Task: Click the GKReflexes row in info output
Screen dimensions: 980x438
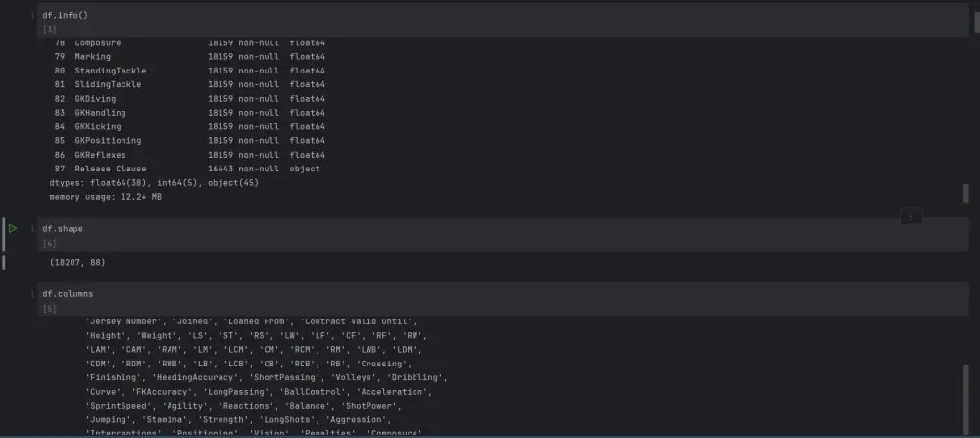Action: point(189,155)
